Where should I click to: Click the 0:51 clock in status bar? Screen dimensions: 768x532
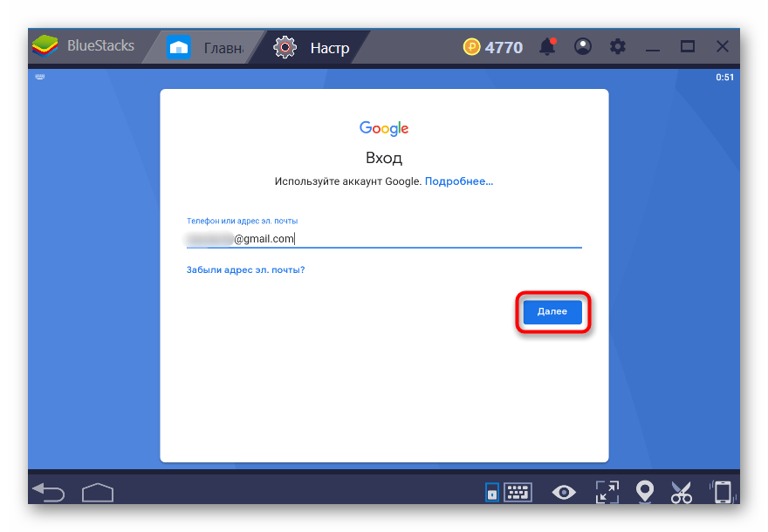(724, 78)
